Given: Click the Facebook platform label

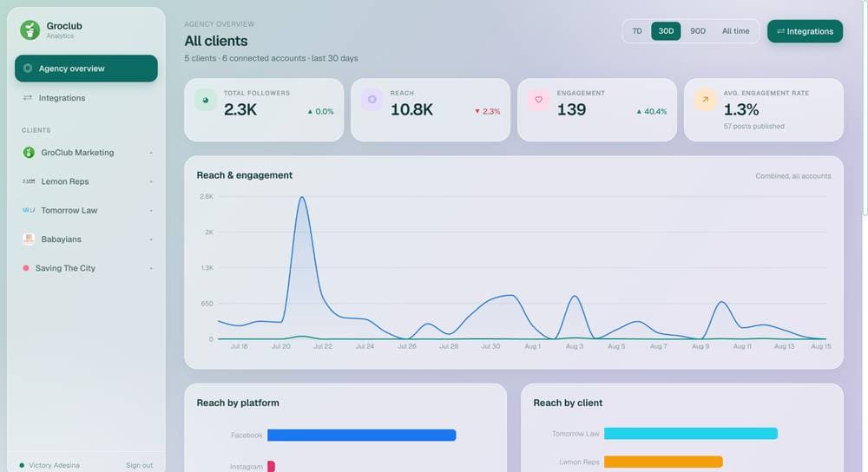Looking at the screenshot, I should point(247,436).
